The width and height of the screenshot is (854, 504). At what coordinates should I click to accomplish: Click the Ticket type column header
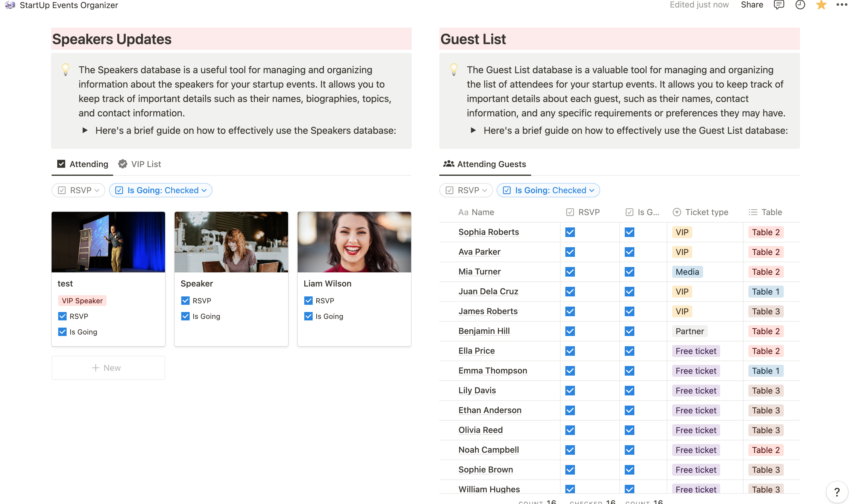click(700, 212)
